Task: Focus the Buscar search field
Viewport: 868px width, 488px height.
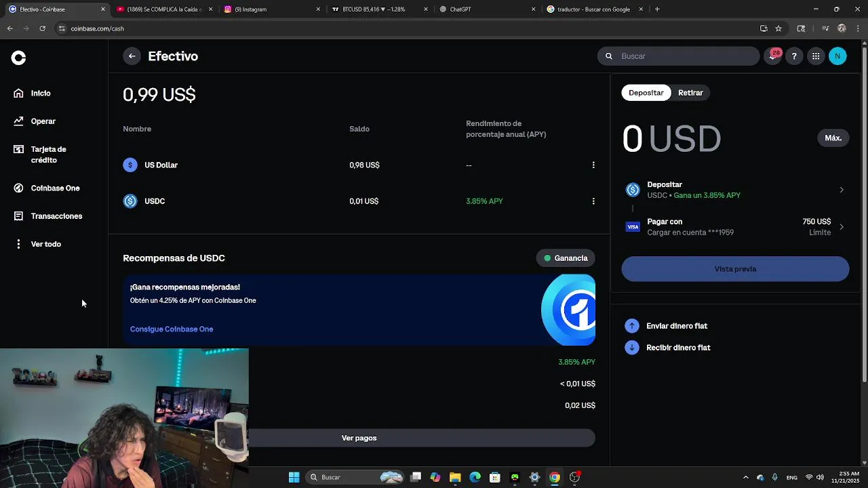Action: 678,56
